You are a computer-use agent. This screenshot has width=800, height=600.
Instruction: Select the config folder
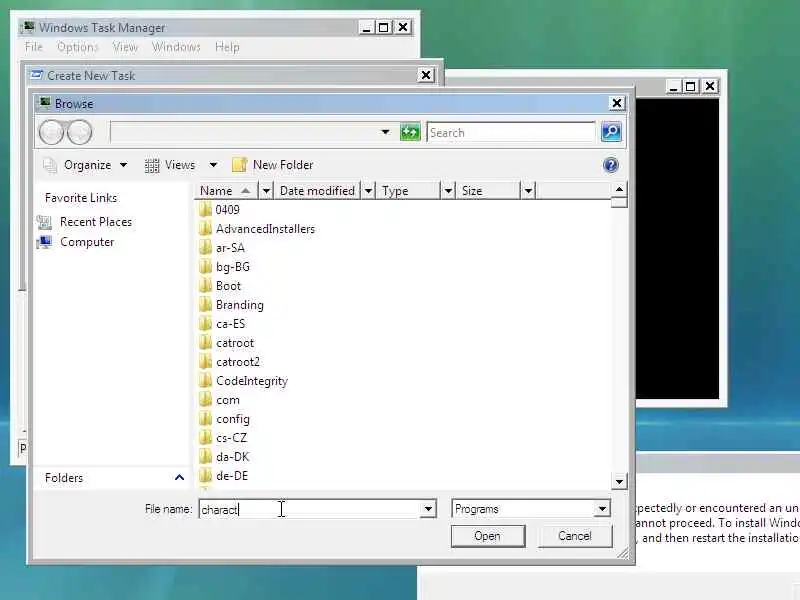point(224,419)
